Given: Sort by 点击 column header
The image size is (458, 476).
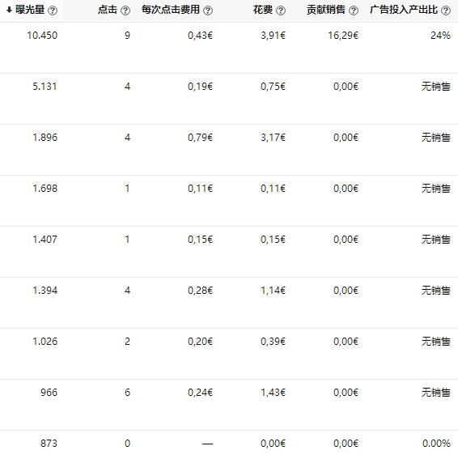Looking at the screenshot, I should tap(108, 10).
